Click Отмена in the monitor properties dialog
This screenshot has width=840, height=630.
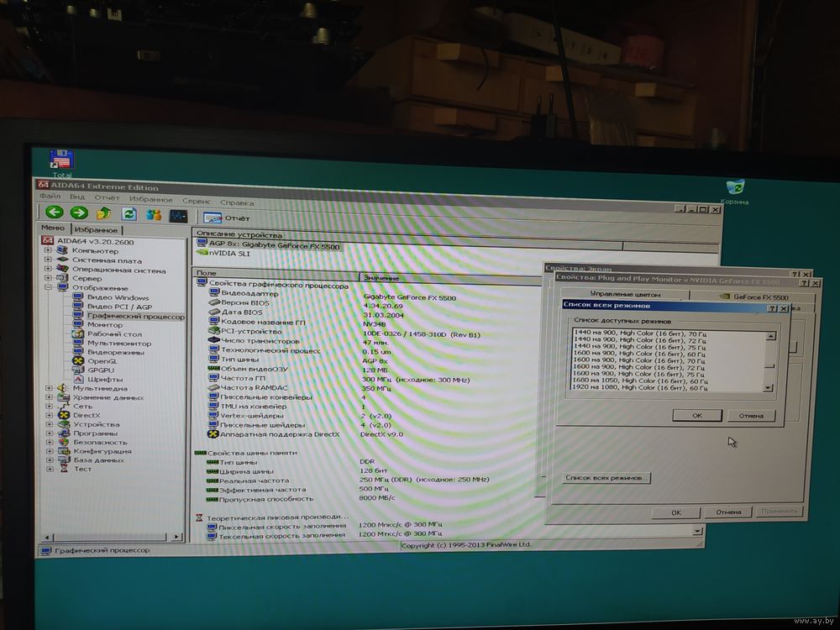(x=728, y=512)
